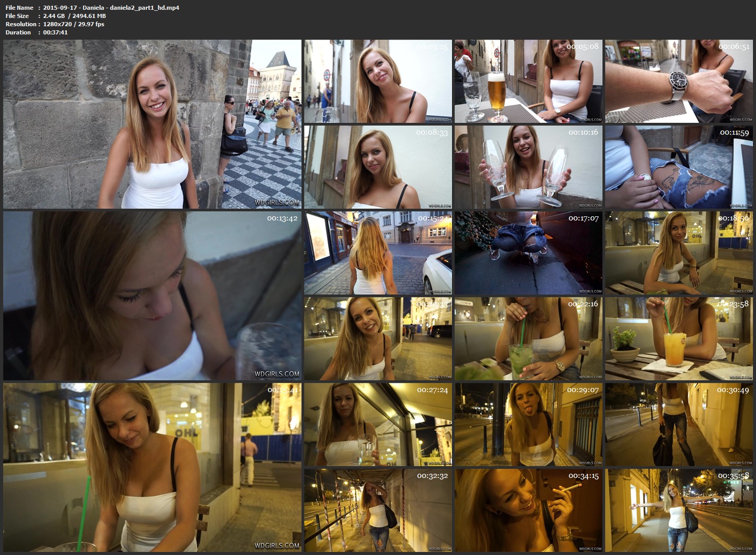Screen dimensions: 756x555
Task: Open the thumbnail timestamped 00:03:25
Action: coord(377,81)
